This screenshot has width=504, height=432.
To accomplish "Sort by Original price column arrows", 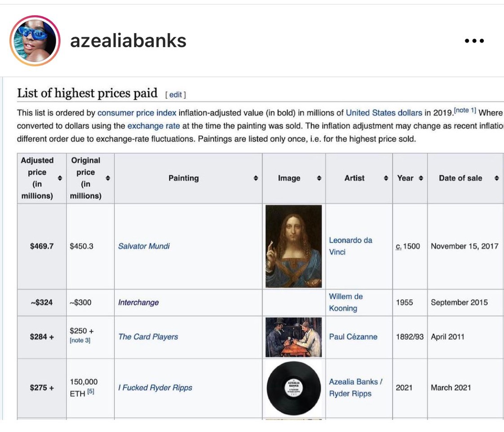I will 107,178.
